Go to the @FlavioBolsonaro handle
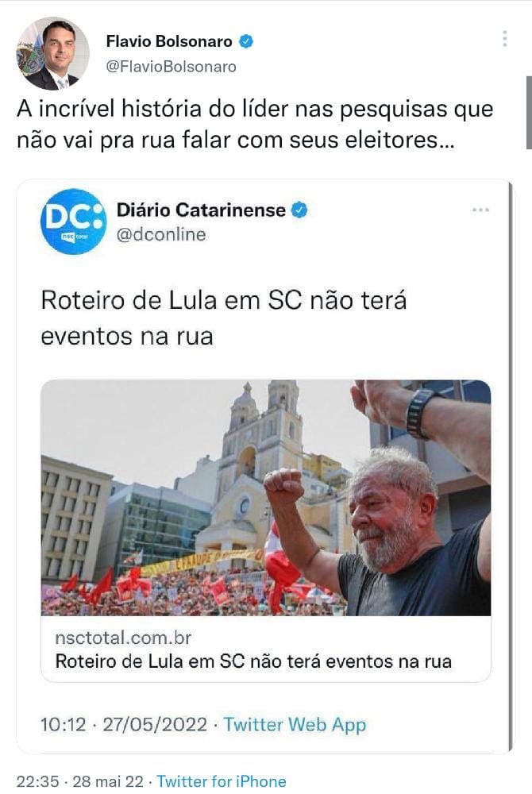The image size is (532, 794). 171,67
